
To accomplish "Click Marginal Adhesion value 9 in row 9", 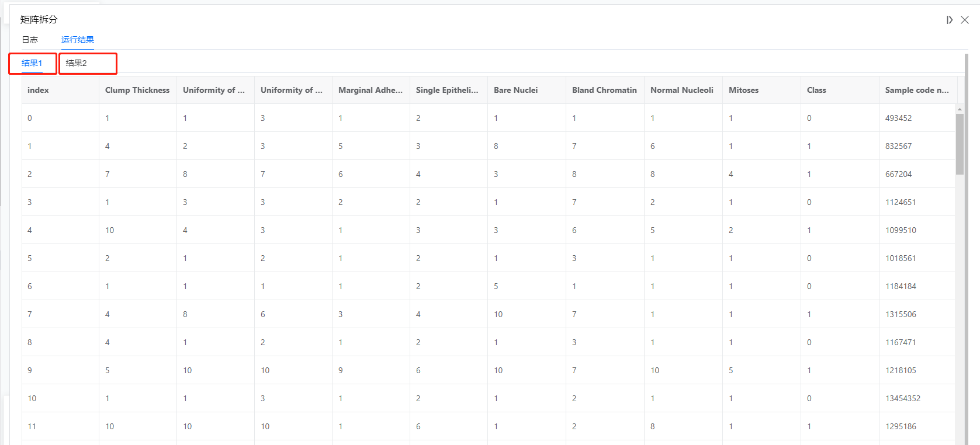I will [x=341, y=370].
